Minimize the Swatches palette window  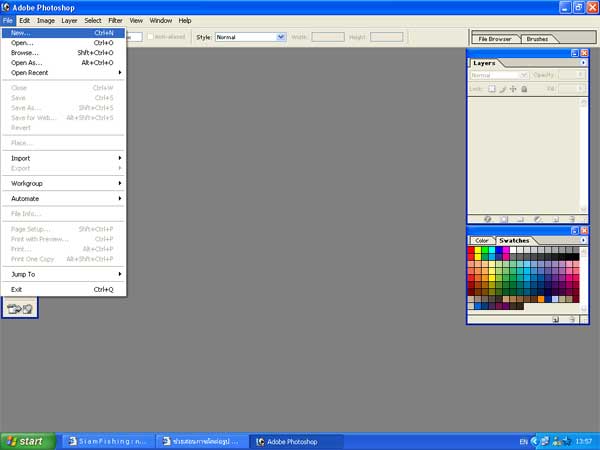[x=575, y=230]
